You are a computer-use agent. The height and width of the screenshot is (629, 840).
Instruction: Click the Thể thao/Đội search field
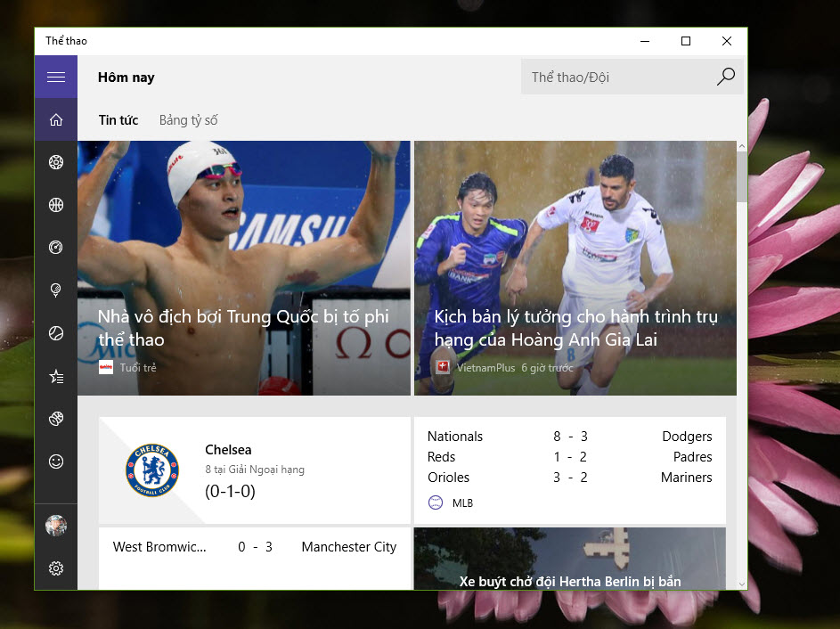632,77
